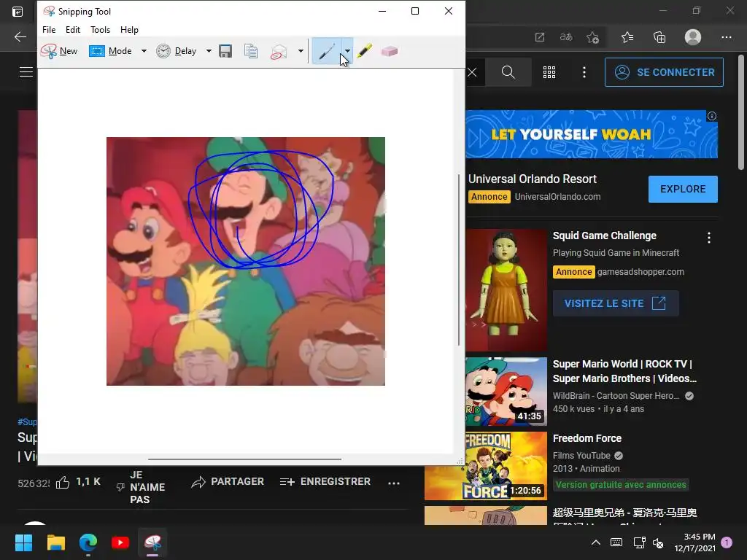Click the Freedom Force title
The image size is (747, 560).
587,438
